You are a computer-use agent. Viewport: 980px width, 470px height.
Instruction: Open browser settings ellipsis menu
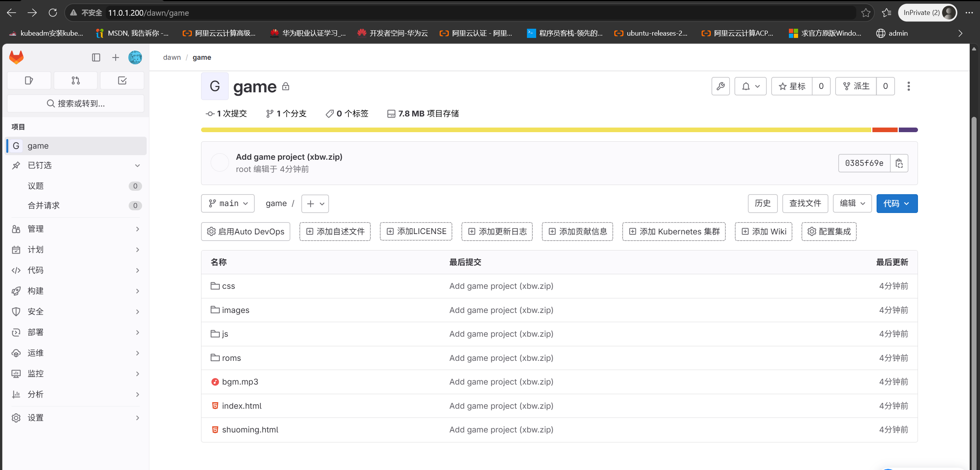(969, 13)
